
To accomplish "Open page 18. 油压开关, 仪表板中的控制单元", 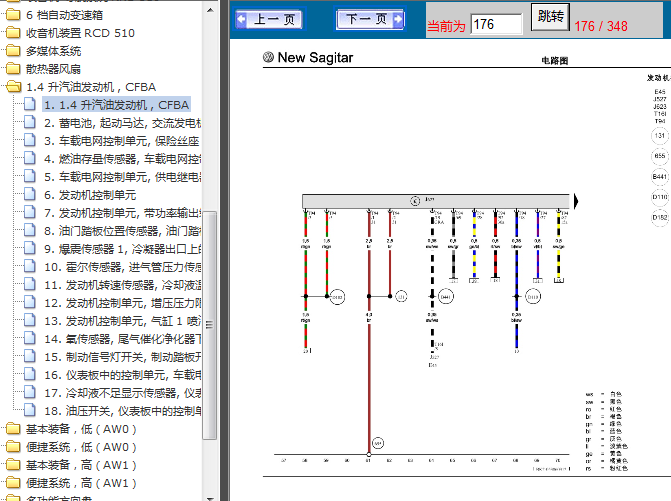I will point(122,410).
